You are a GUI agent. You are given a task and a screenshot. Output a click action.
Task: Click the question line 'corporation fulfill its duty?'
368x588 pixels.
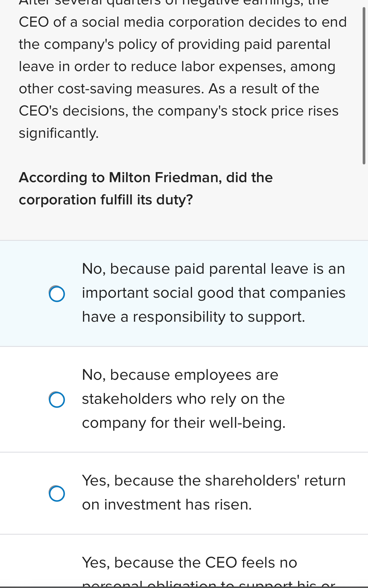106,200
